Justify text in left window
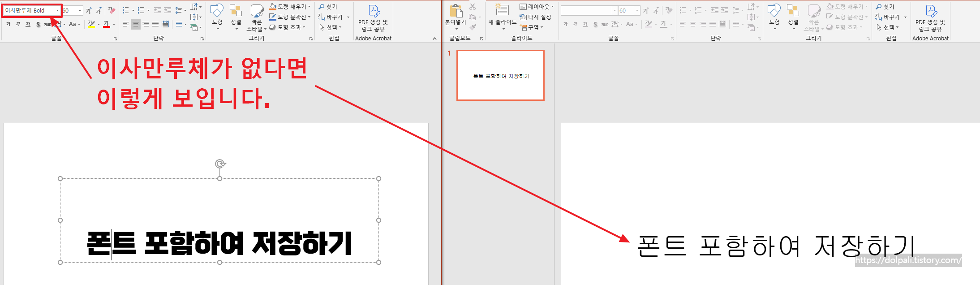 tap(155, 24)
